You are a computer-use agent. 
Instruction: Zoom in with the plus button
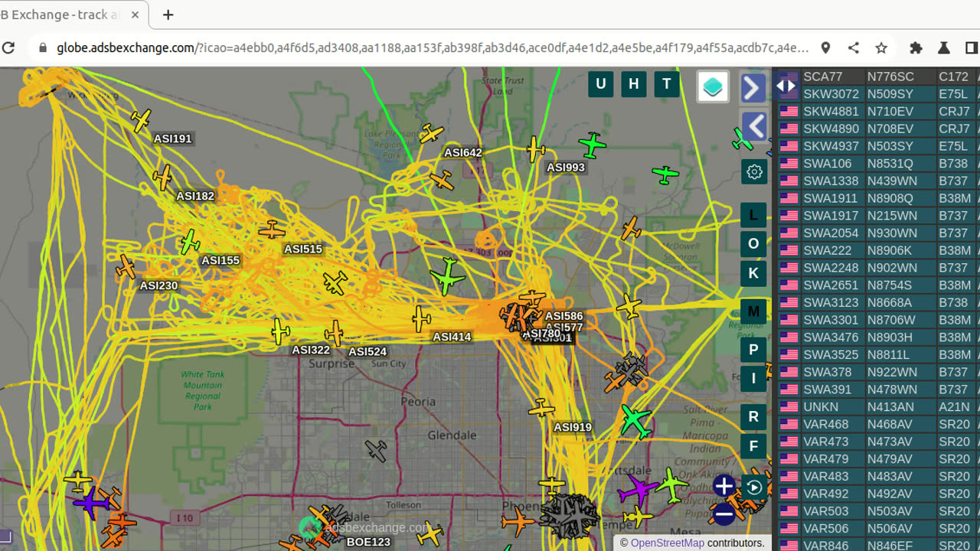point(724,485)
